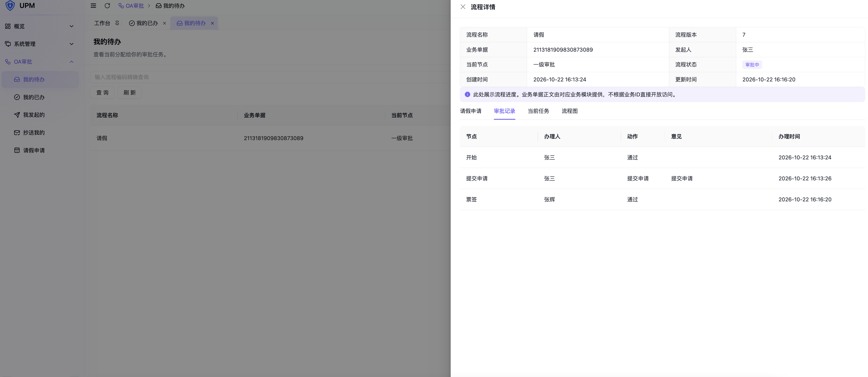Click the 刷新 button
This screenshot has width=868, height=377.
pyautogui.click(x=130, y=92)
